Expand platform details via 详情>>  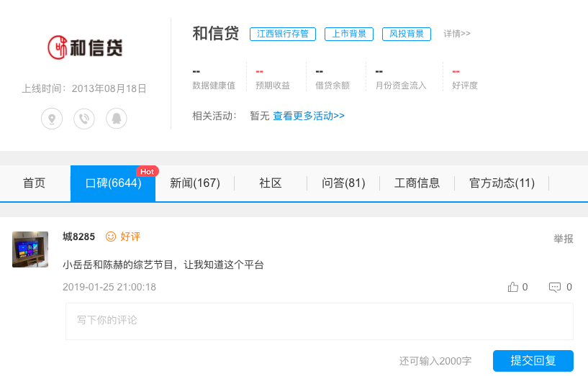point(457,34)
